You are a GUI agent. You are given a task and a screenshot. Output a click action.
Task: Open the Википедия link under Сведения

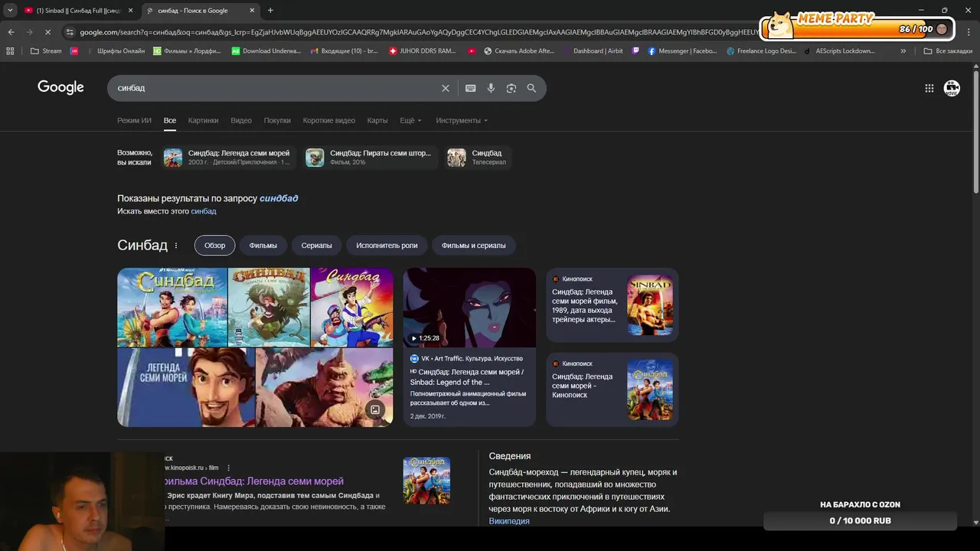(x=509, y=521)
